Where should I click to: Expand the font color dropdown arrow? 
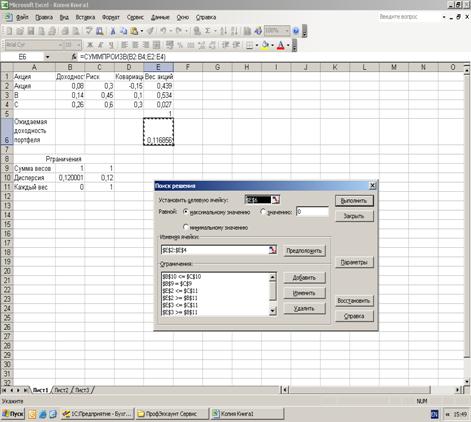288,45
